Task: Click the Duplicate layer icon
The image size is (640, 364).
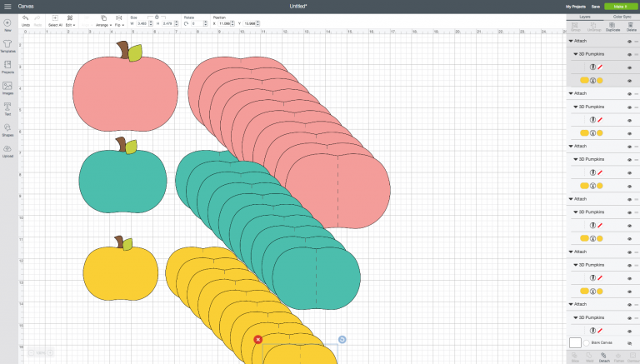Action: tap(612, 27)
